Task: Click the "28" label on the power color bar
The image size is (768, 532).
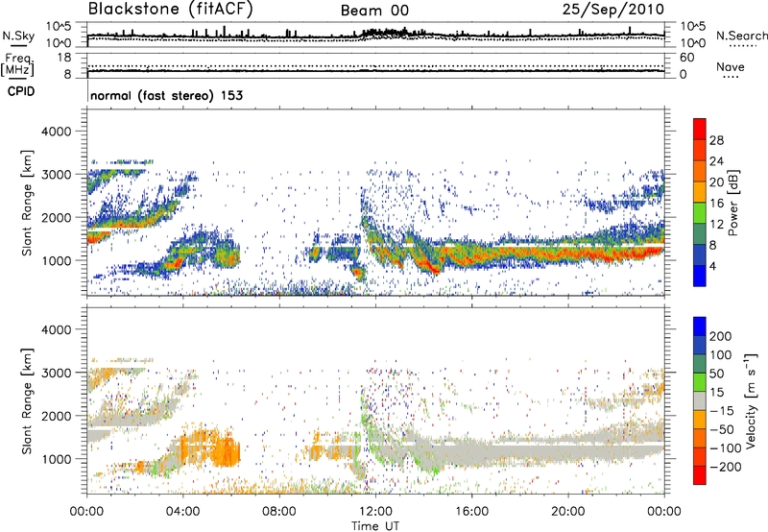Action: pos(716,140)
